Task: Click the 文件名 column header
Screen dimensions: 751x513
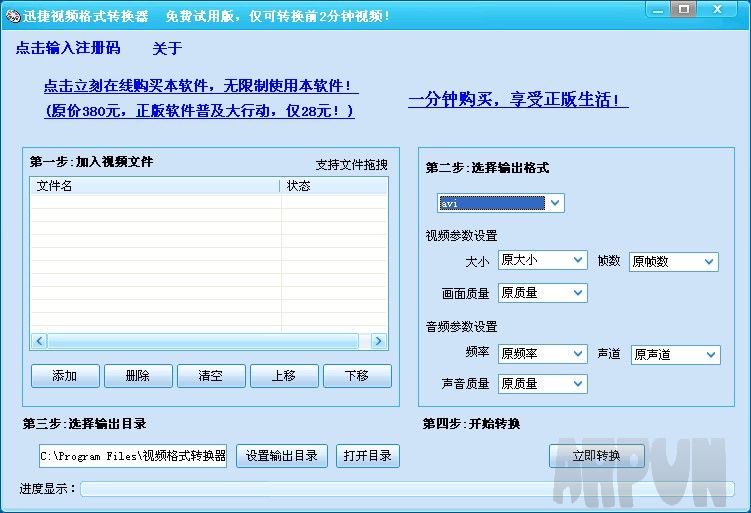Action: click(155, 186)
